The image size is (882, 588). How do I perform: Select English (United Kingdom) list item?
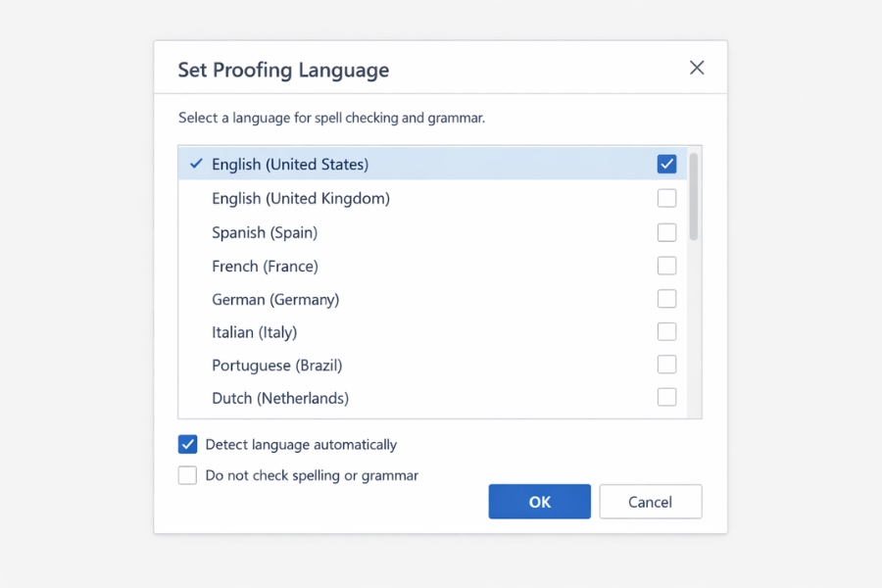pyautogui.click(x=301, y=198)
